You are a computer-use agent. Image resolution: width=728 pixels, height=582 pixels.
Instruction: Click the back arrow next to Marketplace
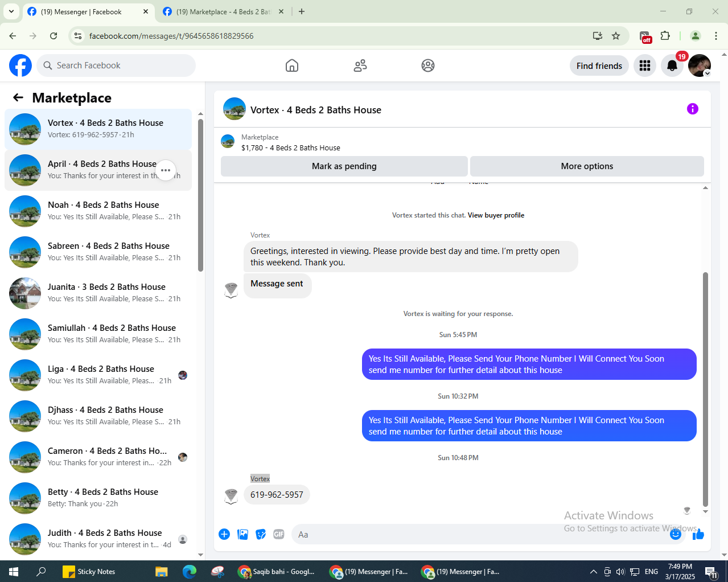tap(18, 97)
